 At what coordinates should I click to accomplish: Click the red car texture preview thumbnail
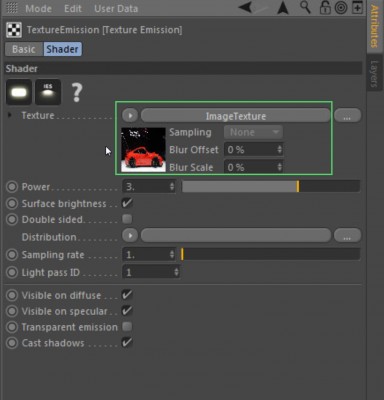point(143,150)
